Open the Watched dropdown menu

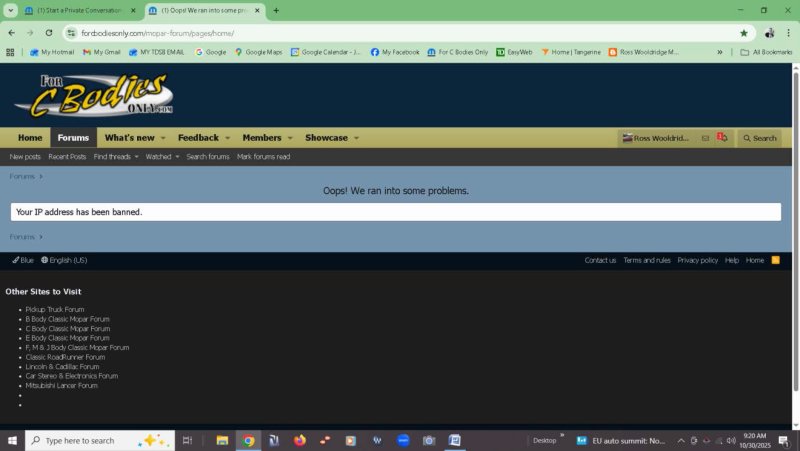click(x=162, y=156)
